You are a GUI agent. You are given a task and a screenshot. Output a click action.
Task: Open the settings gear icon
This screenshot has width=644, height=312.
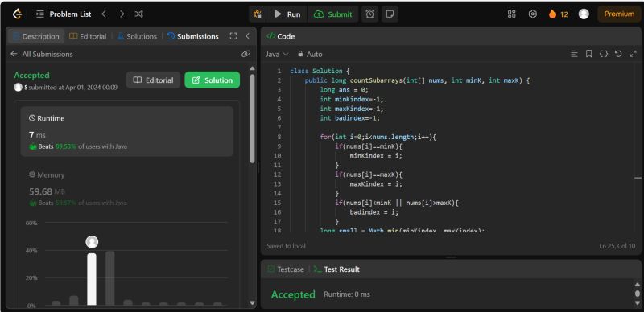(x=533, y=14)
